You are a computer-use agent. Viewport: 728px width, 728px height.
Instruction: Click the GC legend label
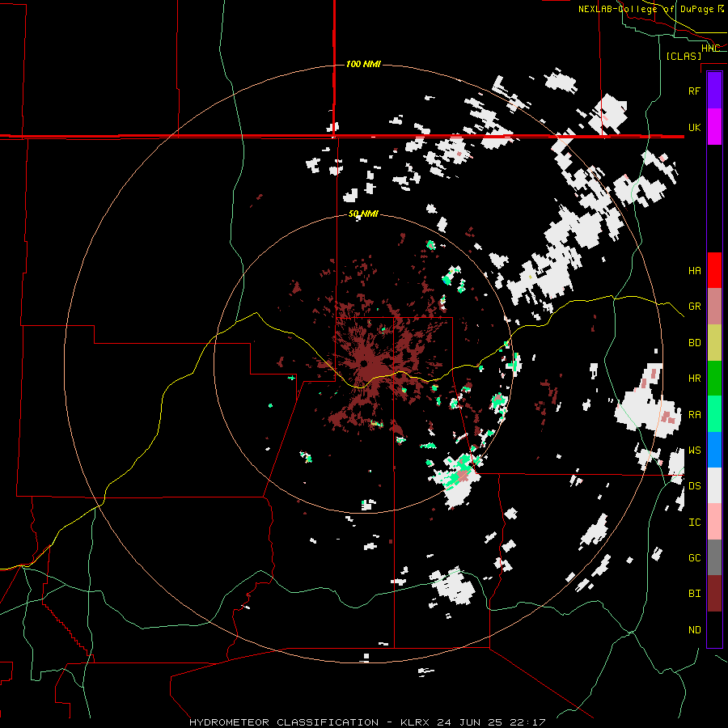(694, 558)
